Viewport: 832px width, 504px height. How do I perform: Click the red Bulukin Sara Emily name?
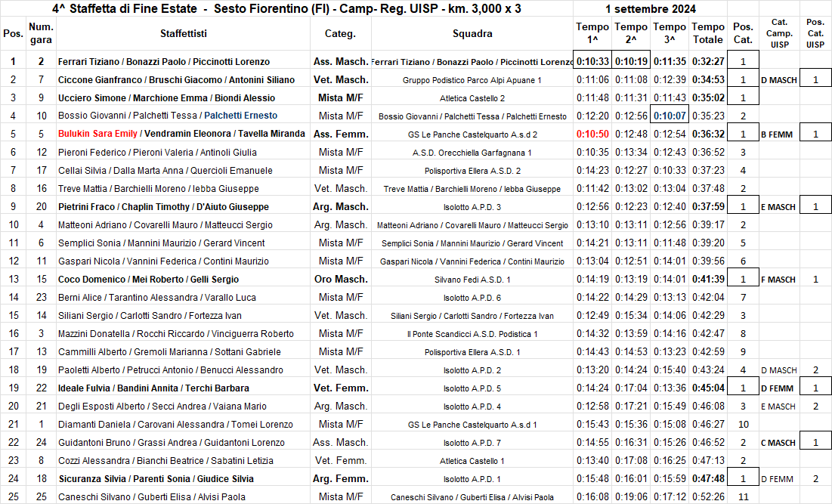(97, 134)
